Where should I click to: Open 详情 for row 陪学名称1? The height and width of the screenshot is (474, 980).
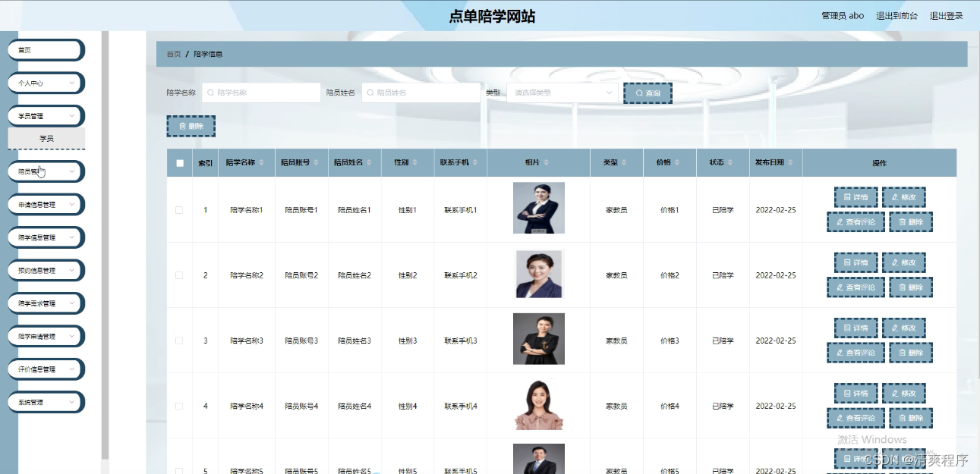click(x=856, y=197)
